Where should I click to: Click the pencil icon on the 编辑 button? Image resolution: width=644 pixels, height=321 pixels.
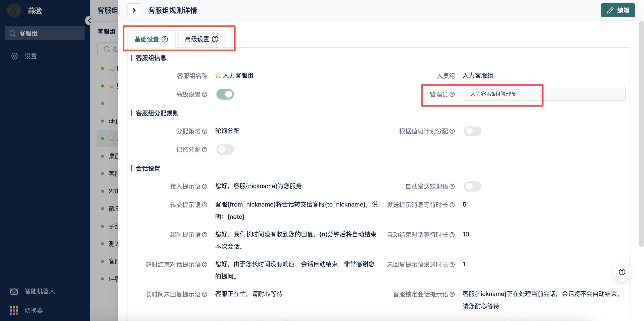(x=610, y=10)
